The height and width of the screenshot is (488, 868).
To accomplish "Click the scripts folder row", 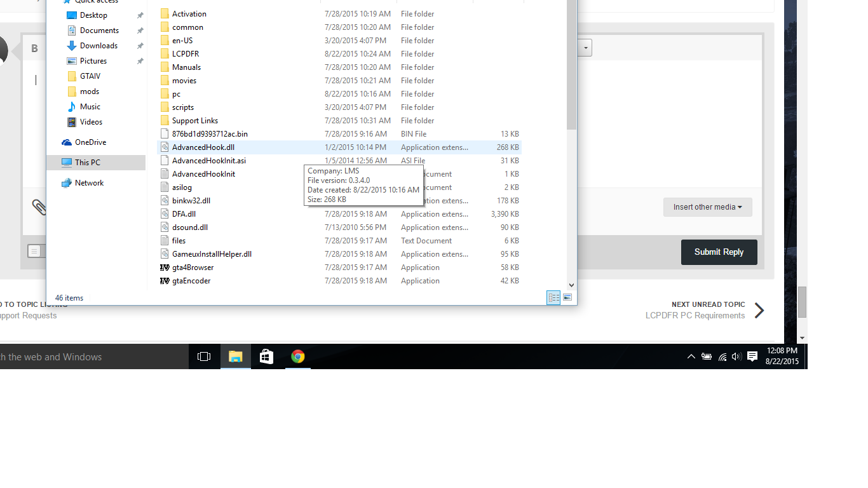I will 339,107.
